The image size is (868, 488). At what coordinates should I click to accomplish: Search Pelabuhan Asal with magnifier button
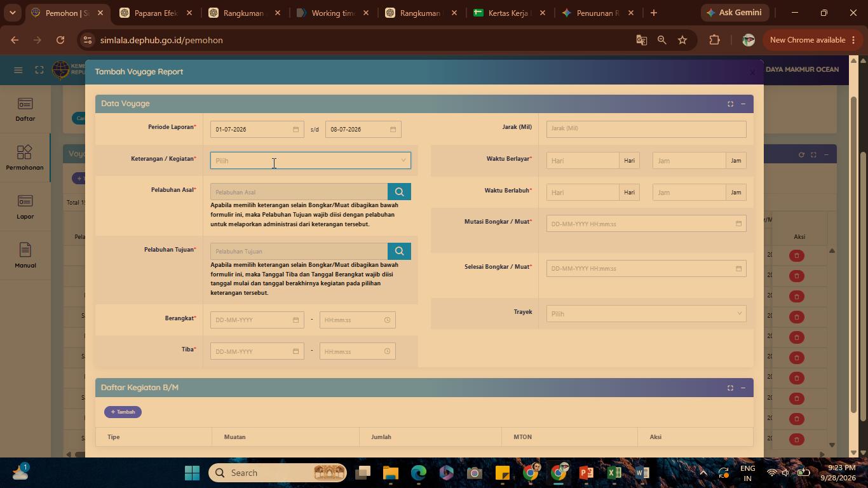pyautogui.click(x=399, y=192)
